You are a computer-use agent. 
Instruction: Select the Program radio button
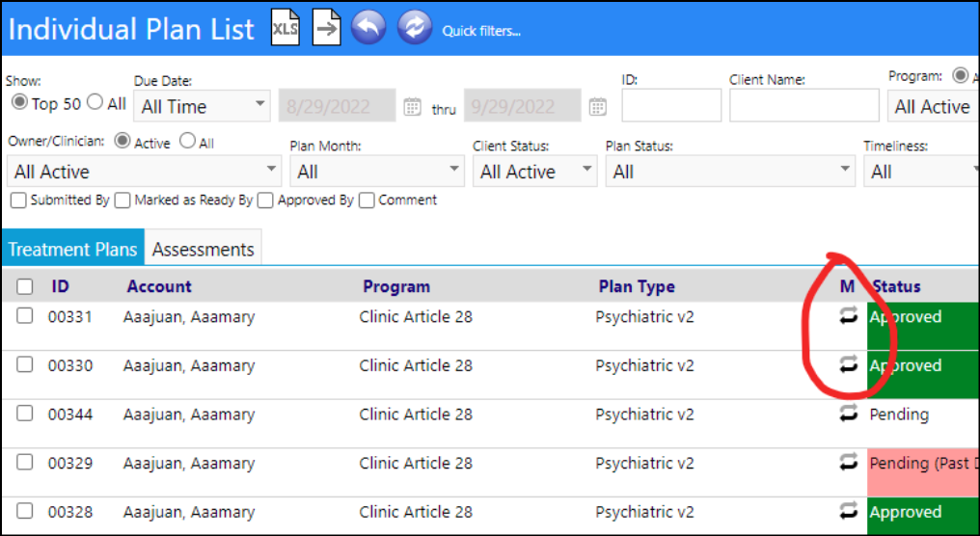point(961,75)
